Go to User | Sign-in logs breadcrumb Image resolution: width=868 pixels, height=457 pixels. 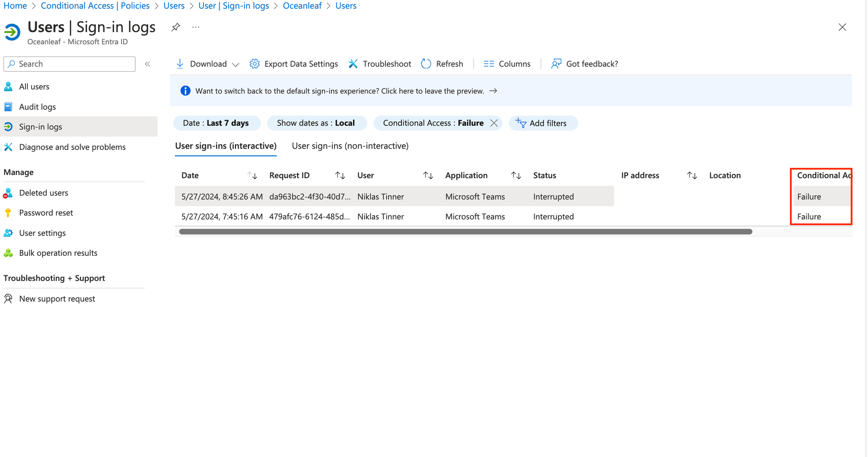click(233, 6)
